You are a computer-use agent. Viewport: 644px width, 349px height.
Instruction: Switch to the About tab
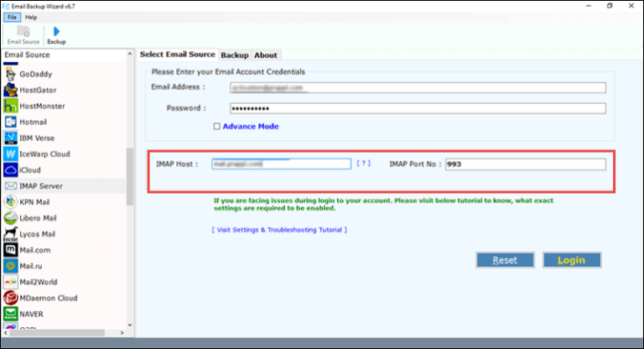click(x=266, y=55)
